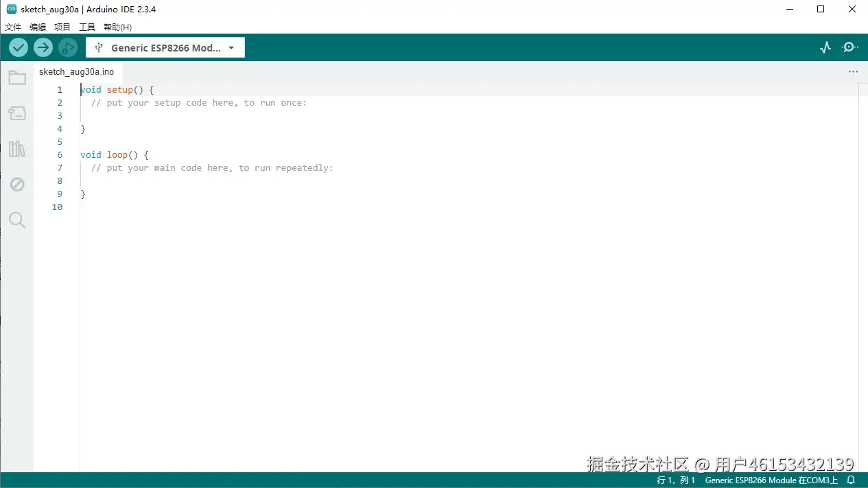Open the 工具 menu
Image resolution: width=868 pixels, height=488 pixels.
tap(87, 27)
